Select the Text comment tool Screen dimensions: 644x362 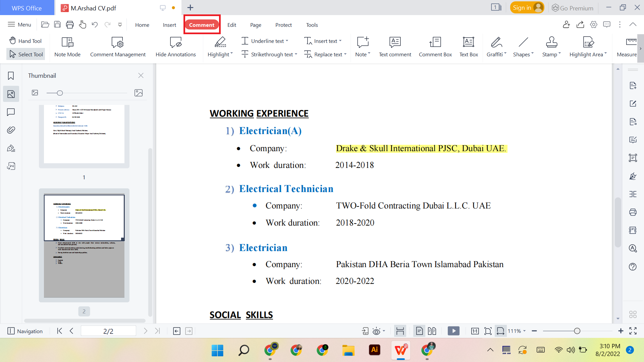(x=395, y=47)
